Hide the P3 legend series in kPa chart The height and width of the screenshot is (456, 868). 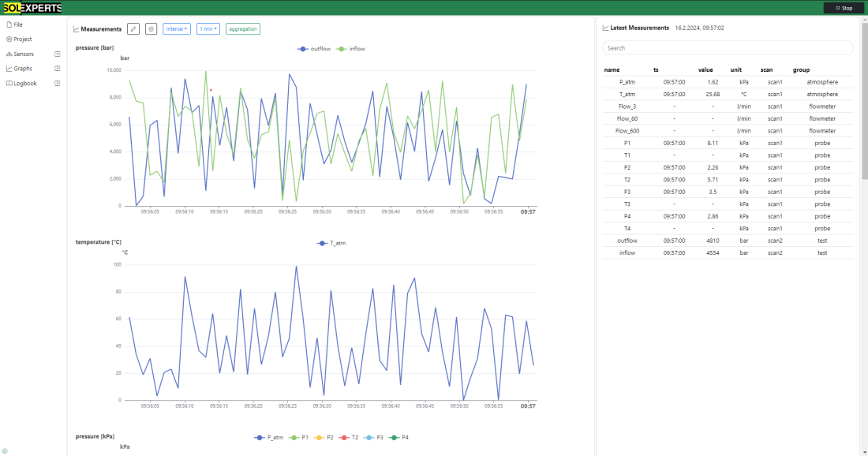click(374, 437)
